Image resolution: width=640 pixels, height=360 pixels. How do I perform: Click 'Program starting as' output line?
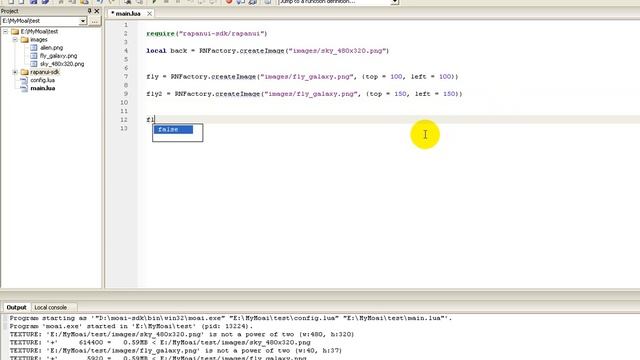point(231,318)
